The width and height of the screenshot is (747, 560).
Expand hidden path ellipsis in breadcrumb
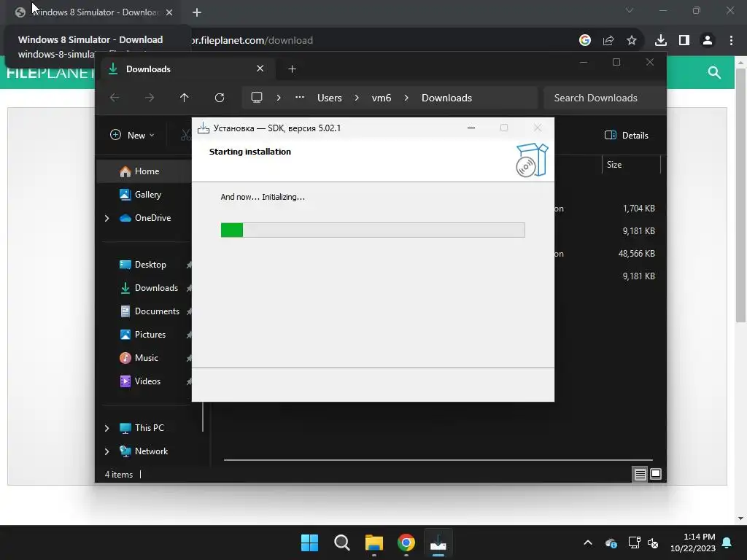(300, 97)
